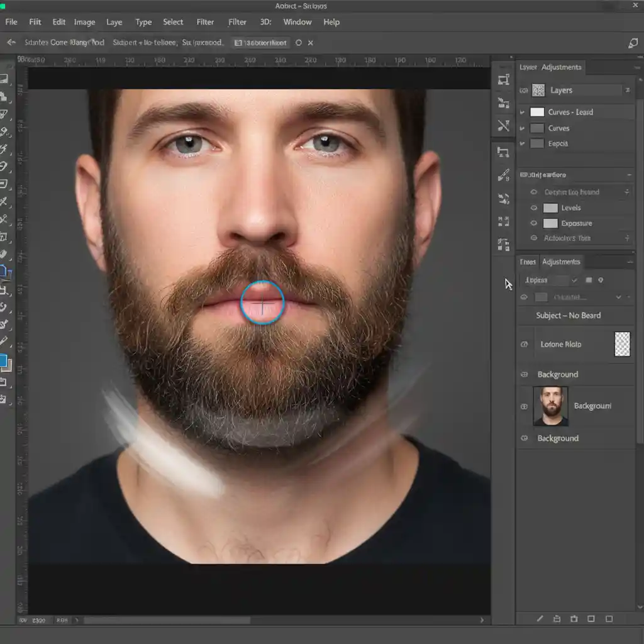Open the Filter menu

click(x=205, y=22)
